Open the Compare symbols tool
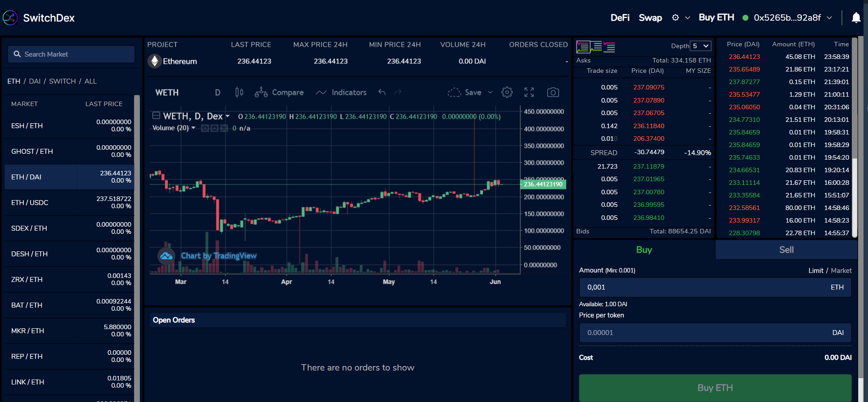 (279, 92)
